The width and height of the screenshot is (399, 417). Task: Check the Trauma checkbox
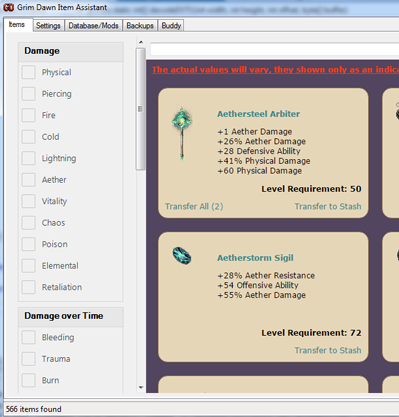pyautogui.click(x=29, y=359)
